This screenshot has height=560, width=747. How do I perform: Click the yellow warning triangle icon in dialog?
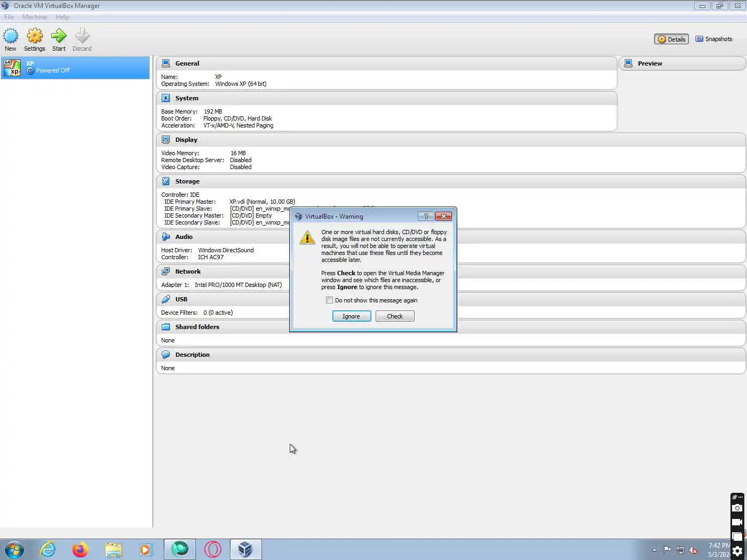307,238
